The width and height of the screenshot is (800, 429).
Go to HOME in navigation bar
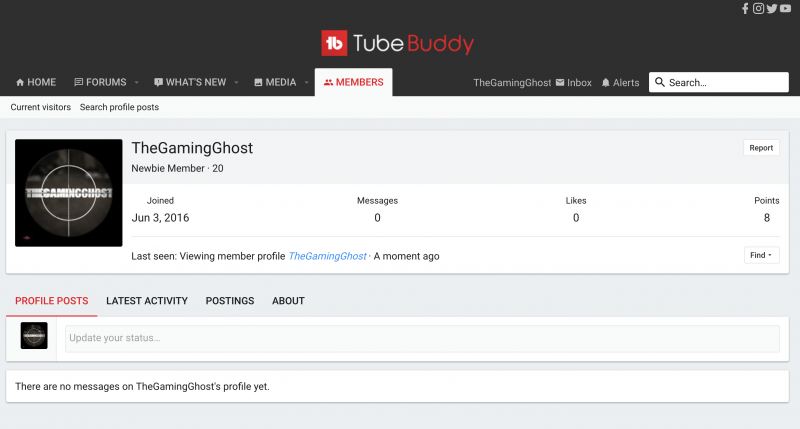pos(34,82)
